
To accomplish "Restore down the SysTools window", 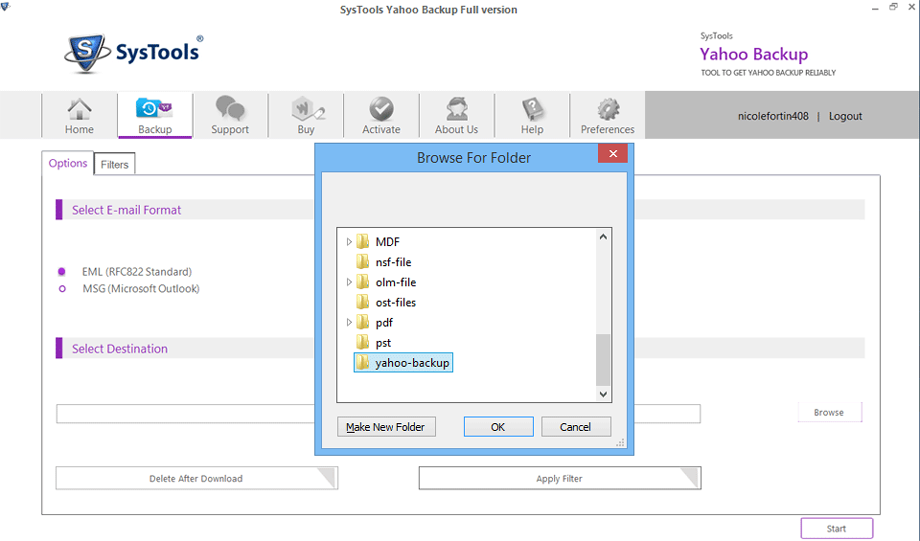I will (893, 7).
